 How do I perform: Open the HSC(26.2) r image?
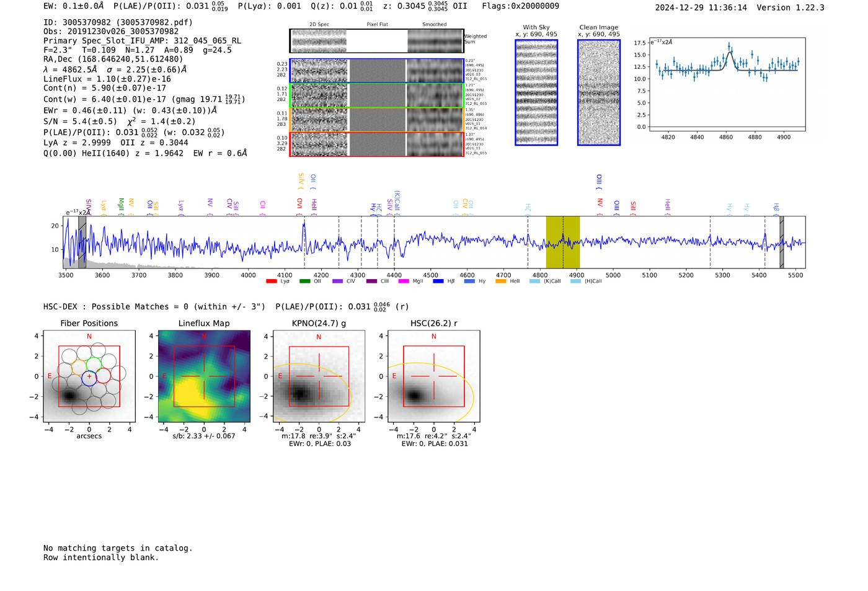coord(433,376)
